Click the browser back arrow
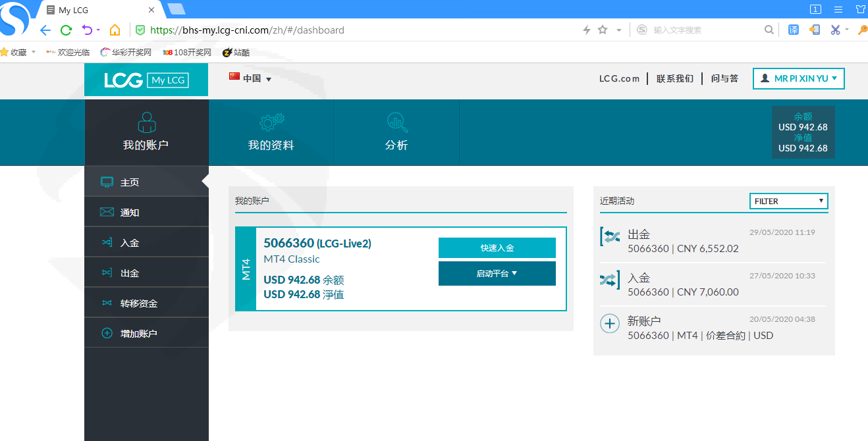 [x=45, y=30]
